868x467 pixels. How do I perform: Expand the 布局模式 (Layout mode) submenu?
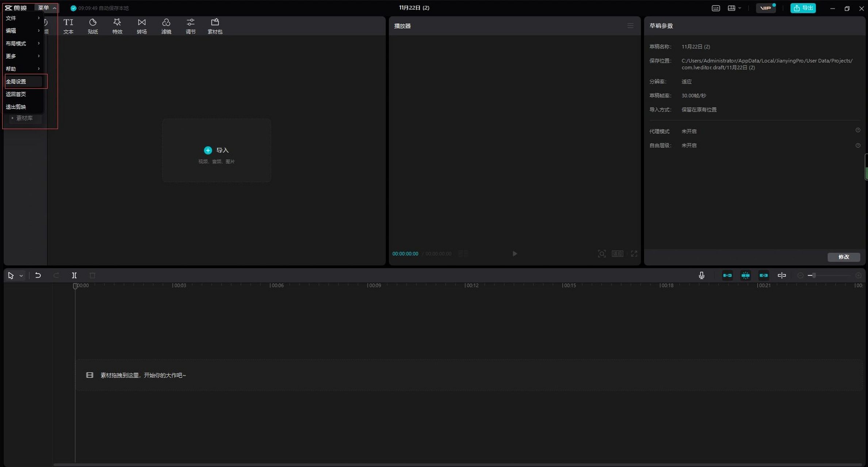tap(23, 43)
